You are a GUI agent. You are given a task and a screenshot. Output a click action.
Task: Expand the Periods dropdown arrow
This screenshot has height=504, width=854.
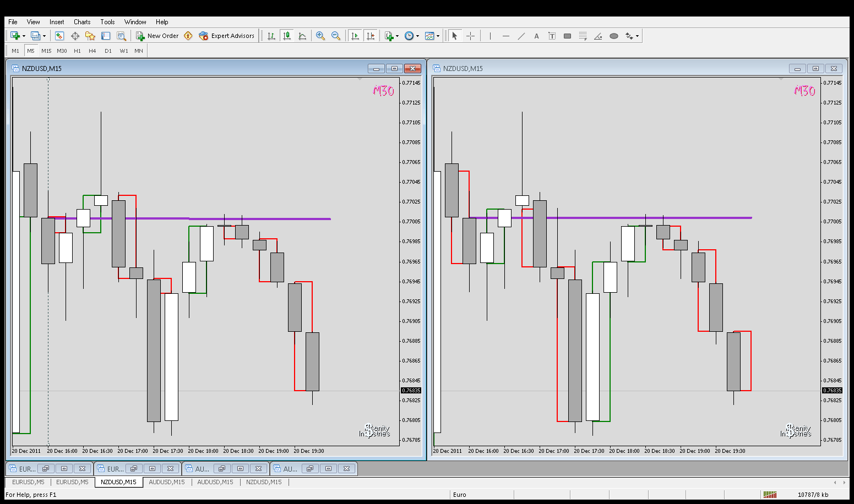[418, 36]
